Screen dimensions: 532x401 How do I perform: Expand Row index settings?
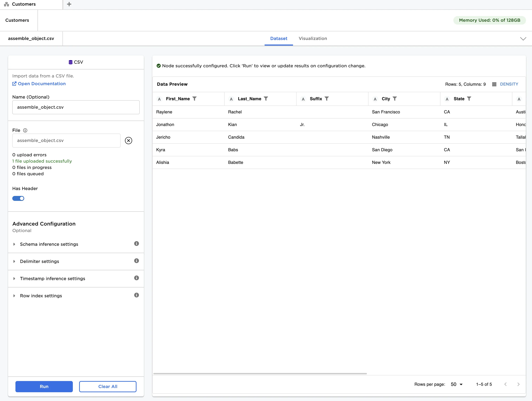coord(14,296)
